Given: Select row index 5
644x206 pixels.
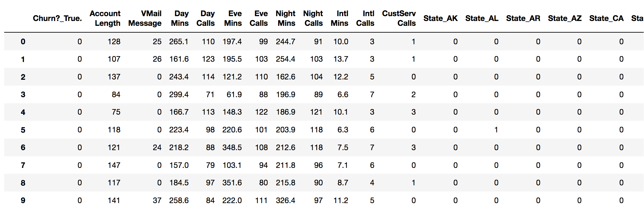Looking at the screenshot, I should 23,130.
